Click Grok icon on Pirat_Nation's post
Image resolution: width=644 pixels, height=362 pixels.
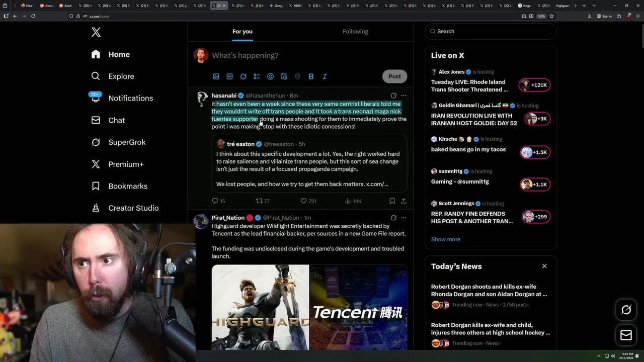393,218
